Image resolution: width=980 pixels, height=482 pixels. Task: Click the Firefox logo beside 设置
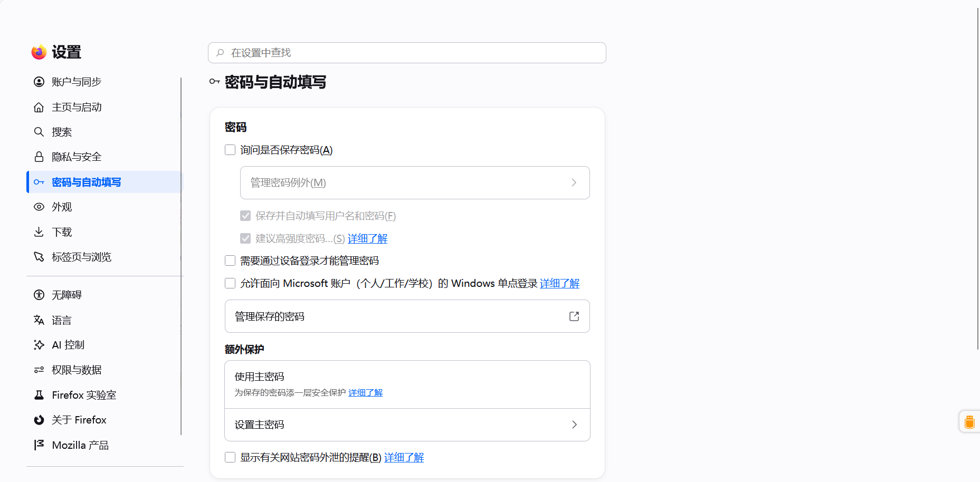pos(39,52)
